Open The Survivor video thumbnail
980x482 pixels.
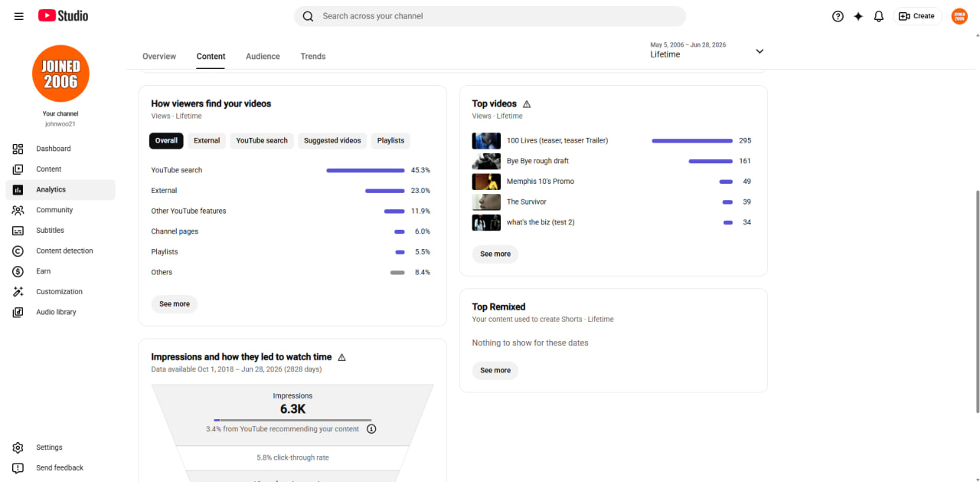(x=486, y=202)
